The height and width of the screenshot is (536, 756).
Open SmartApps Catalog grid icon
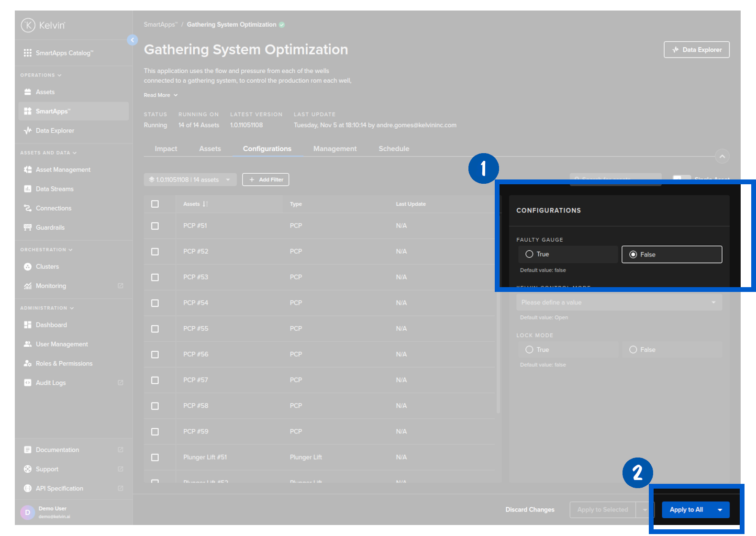pos(28,53)
